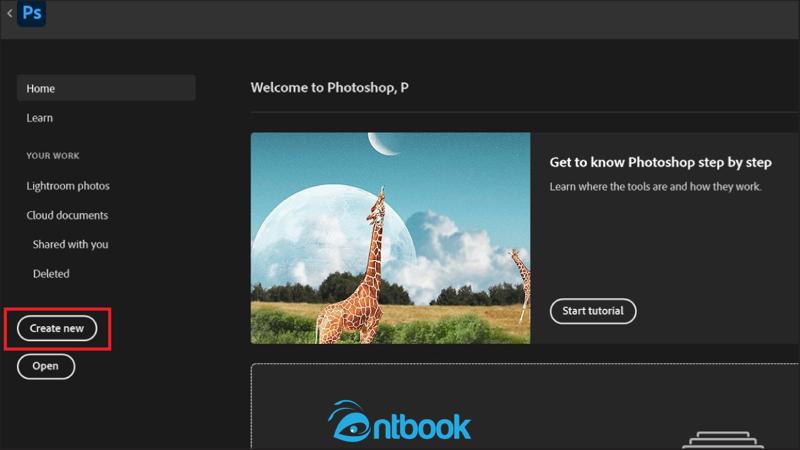Open Cloud documents
The width and height of the screenshot is (800, 450).
67,215
